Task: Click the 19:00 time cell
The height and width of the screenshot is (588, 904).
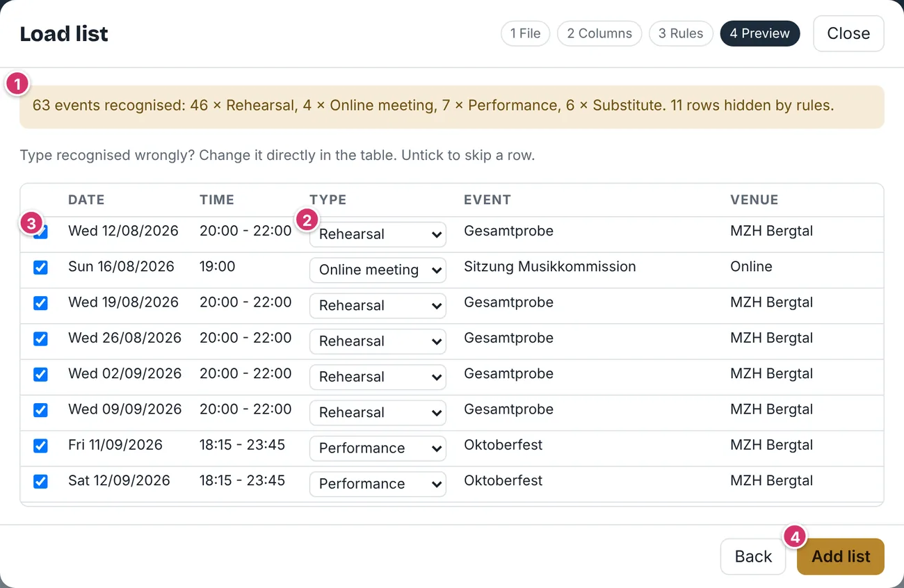Action: pos(218,267)
